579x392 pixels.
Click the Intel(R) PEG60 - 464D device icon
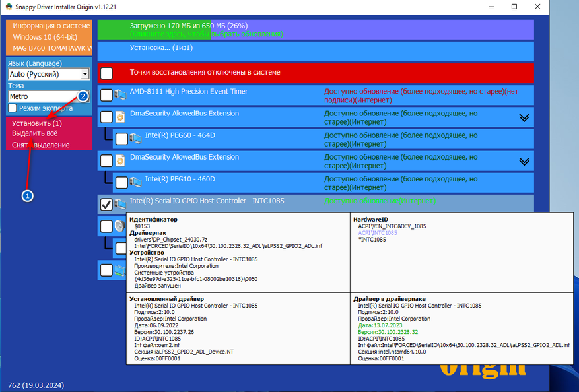coord(135,139)
